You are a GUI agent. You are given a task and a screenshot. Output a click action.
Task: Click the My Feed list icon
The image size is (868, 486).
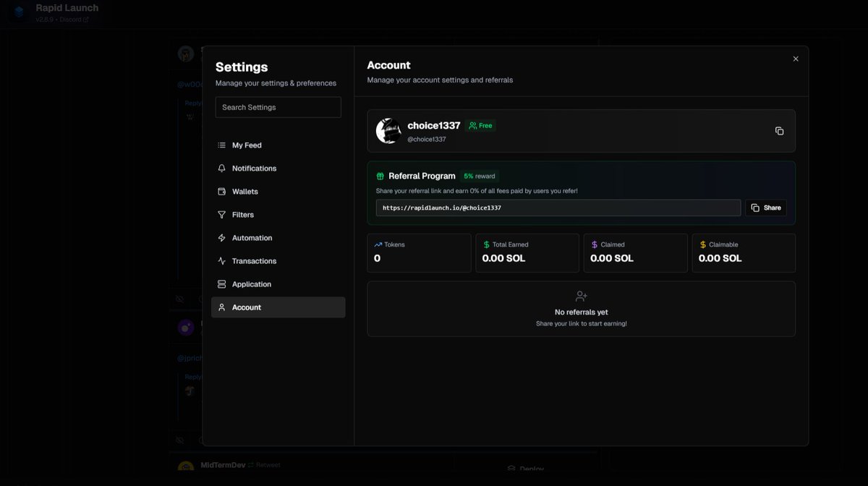click(x=221, y=145)
